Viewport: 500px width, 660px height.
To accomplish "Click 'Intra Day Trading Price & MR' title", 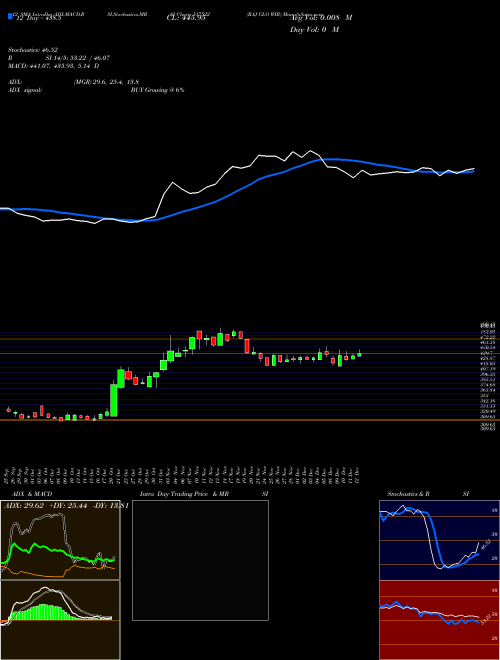I will point(186,494).
